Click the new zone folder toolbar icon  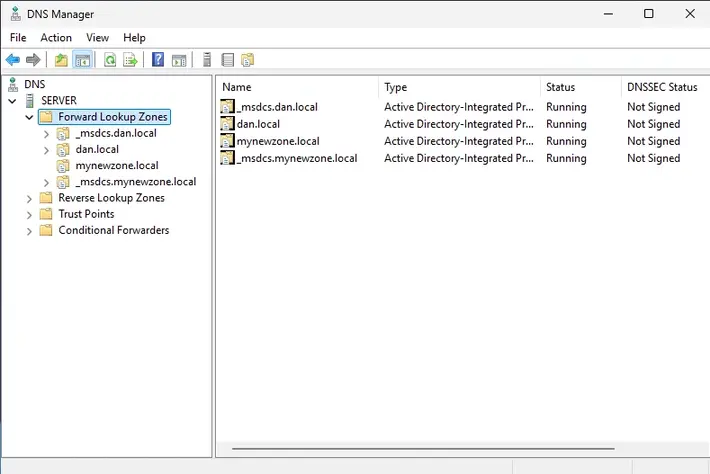click(248, 60)
